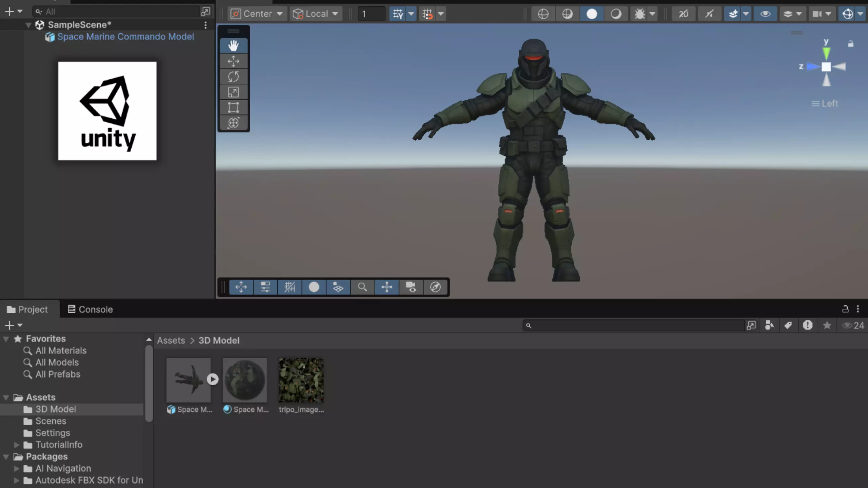Open Project panel three-dot menu
The image size is (868, 488).
click(858, 309)
